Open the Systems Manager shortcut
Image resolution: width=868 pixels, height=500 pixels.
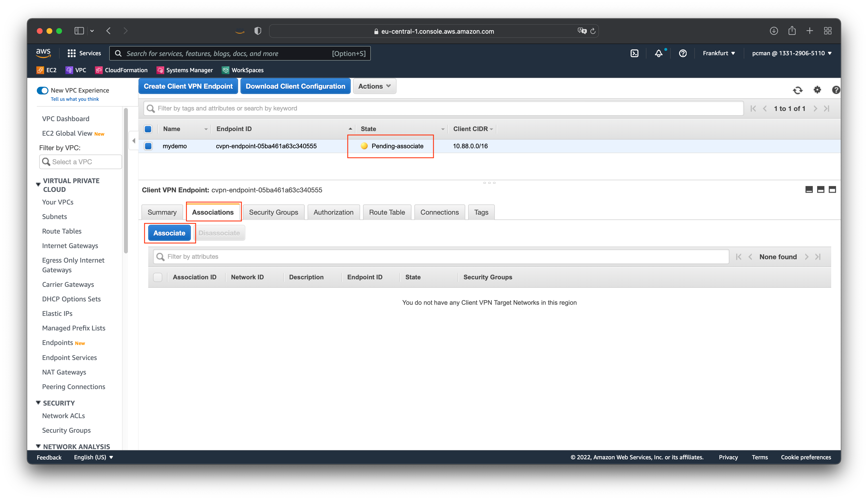(184, 70)
